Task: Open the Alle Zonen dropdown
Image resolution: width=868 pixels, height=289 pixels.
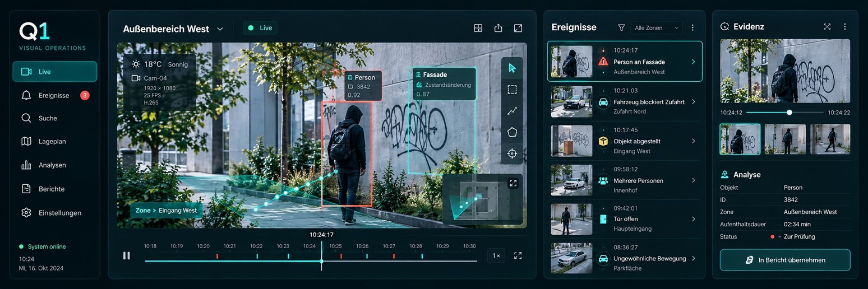Action: click(x=657, y=27)
